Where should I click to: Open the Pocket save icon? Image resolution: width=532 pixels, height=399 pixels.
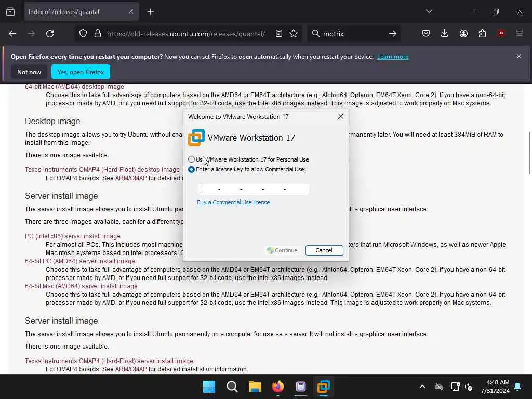pos(426,33)
